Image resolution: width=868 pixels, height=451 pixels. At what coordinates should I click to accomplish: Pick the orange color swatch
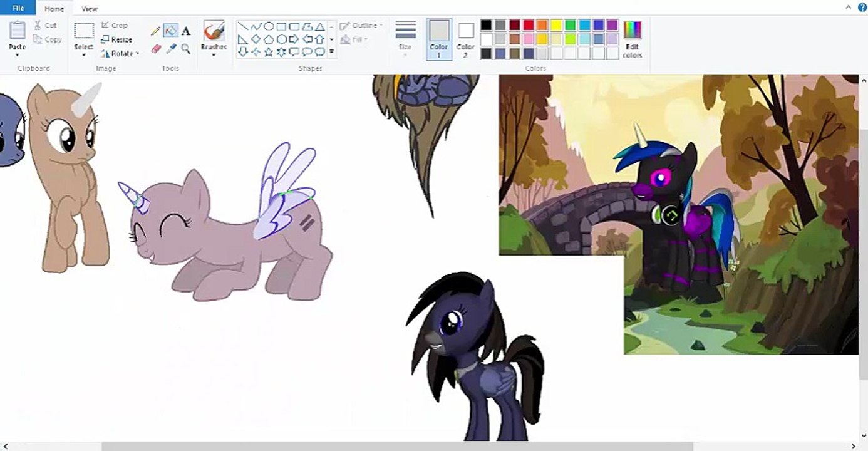[542, 25]
